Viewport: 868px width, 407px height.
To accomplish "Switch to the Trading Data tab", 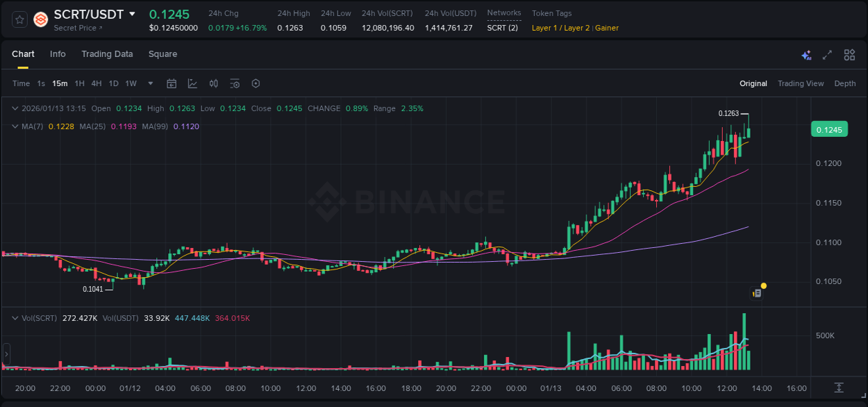I will pos(107,54).
